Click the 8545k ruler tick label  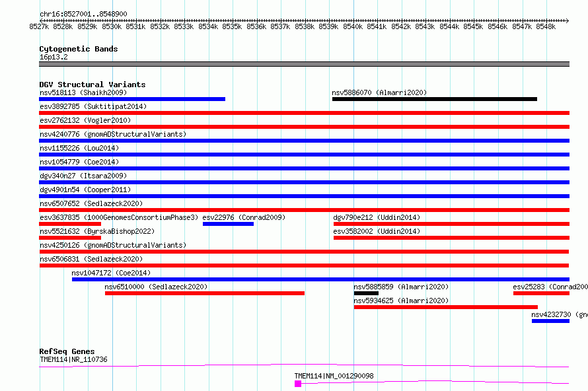click(x=473, y=26)
